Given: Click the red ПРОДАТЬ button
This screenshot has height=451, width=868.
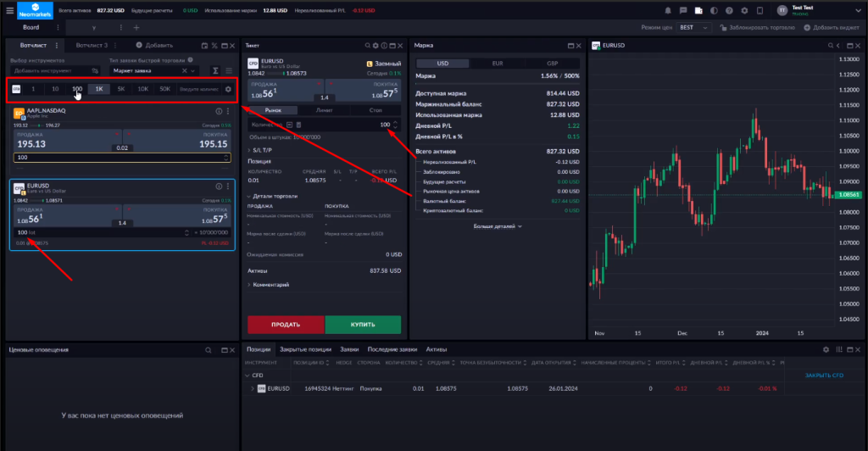Looking at the screenshot, I should point(286,325).
